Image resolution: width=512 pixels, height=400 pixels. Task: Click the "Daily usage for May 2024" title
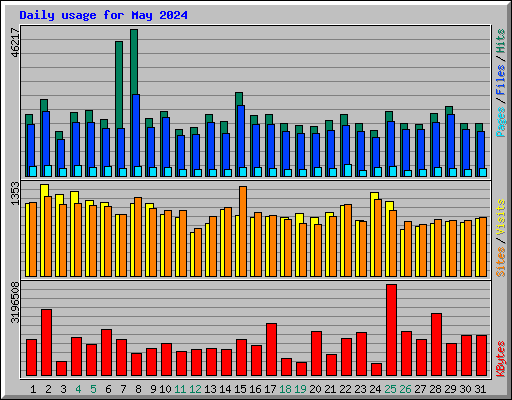(103, 15)
